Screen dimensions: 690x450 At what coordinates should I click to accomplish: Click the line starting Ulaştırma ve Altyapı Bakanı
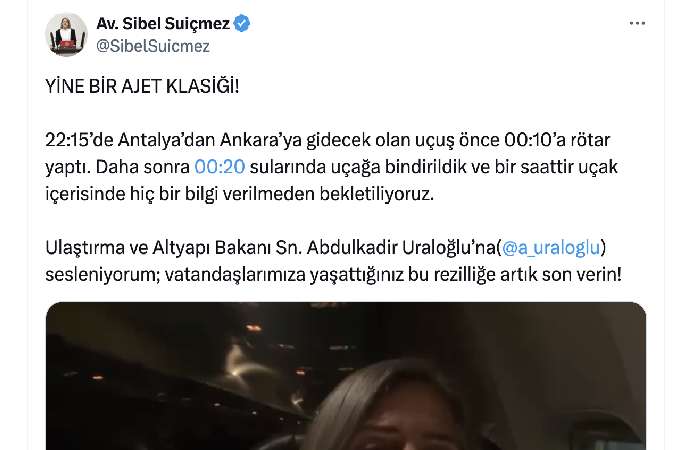tap(326, 248)
